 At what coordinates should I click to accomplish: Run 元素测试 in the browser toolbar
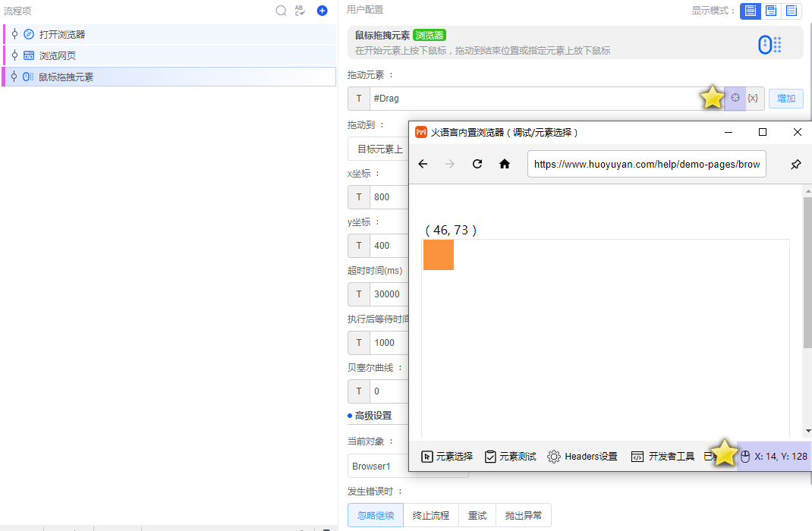(x=509, y=456)
